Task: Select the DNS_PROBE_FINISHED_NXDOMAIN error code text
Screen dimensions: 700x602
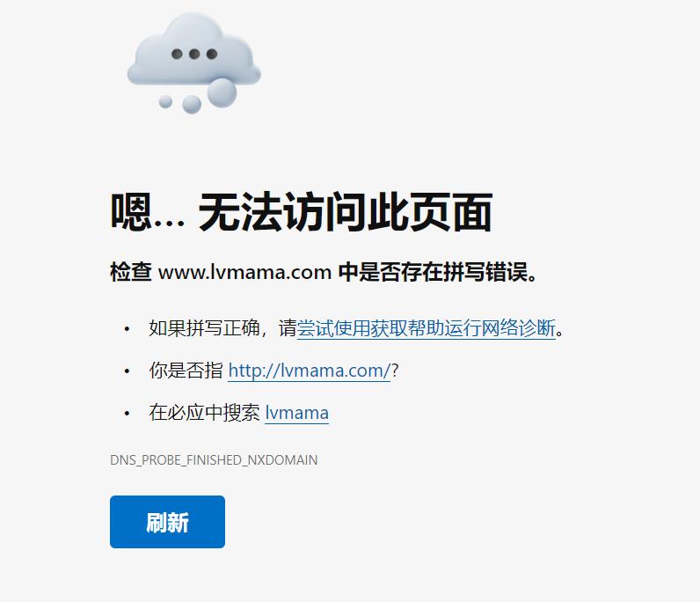Action: tap(214, 460)
